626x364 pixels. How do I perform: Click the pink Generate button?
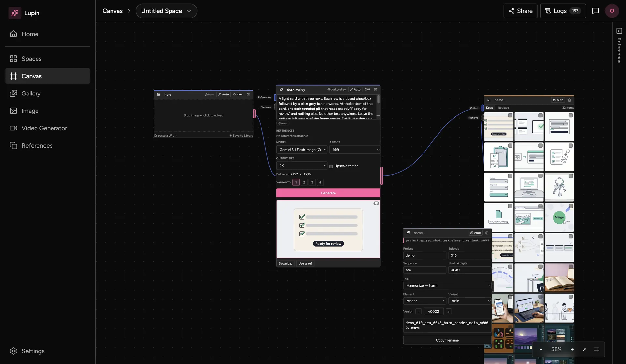pos(328,193)
